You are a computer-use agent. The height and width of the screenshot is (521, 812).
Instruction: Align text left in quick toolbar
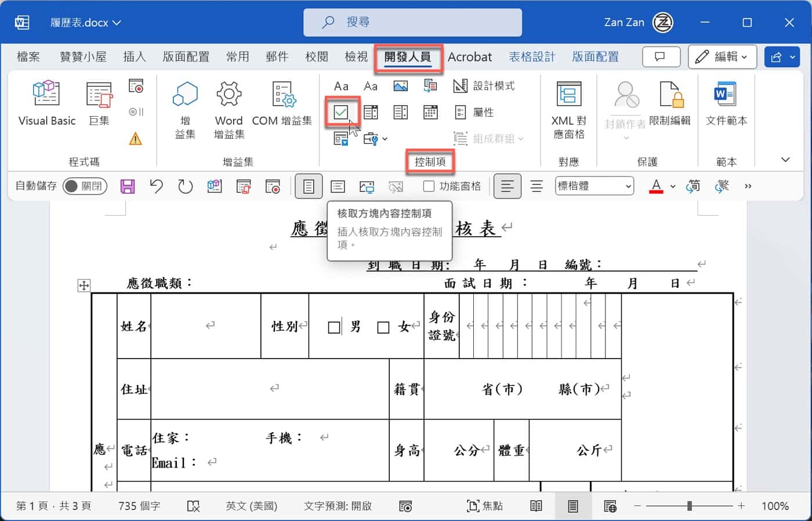507,186
